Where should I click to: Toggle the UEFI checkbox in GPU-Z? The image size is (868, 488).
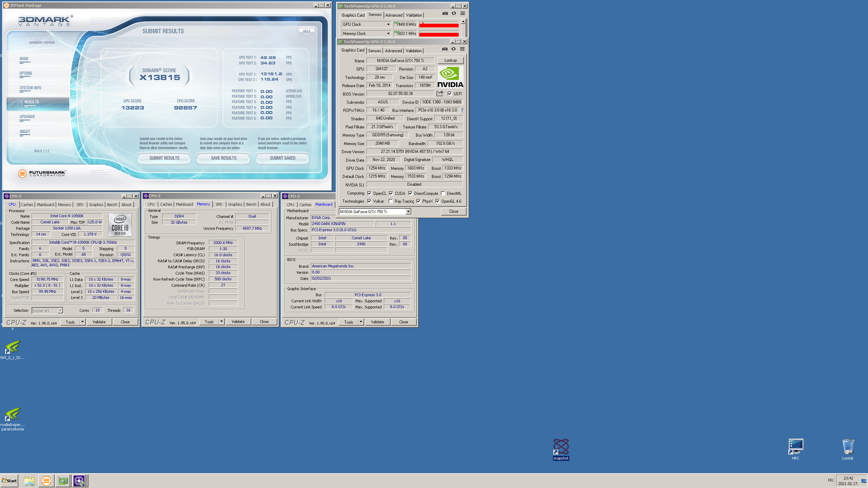point(450,94)
